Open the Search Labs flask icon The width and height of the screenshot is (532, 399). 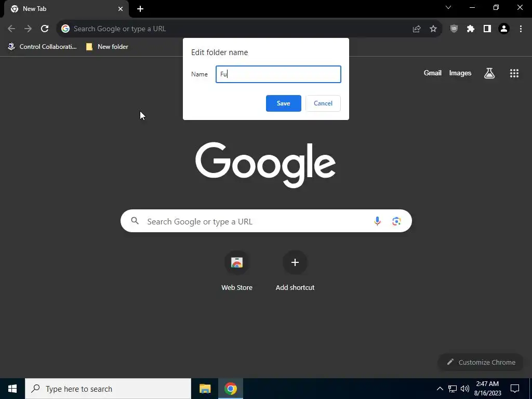489,73
